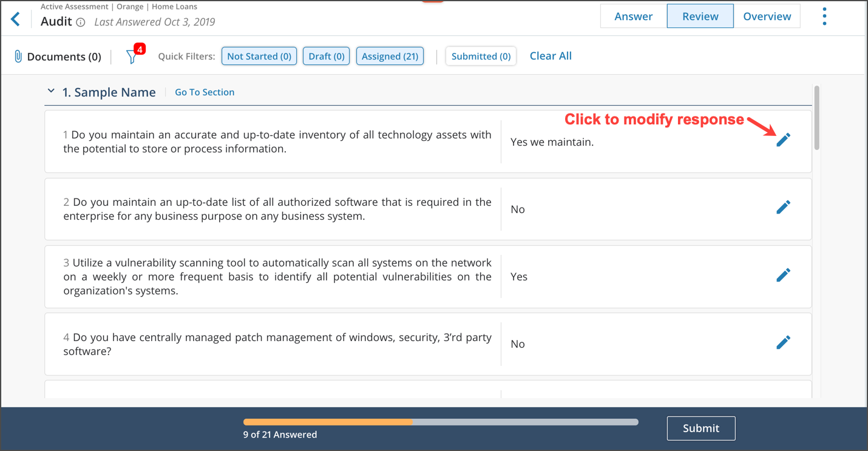Click the Submit button

(x=701, y=428)
